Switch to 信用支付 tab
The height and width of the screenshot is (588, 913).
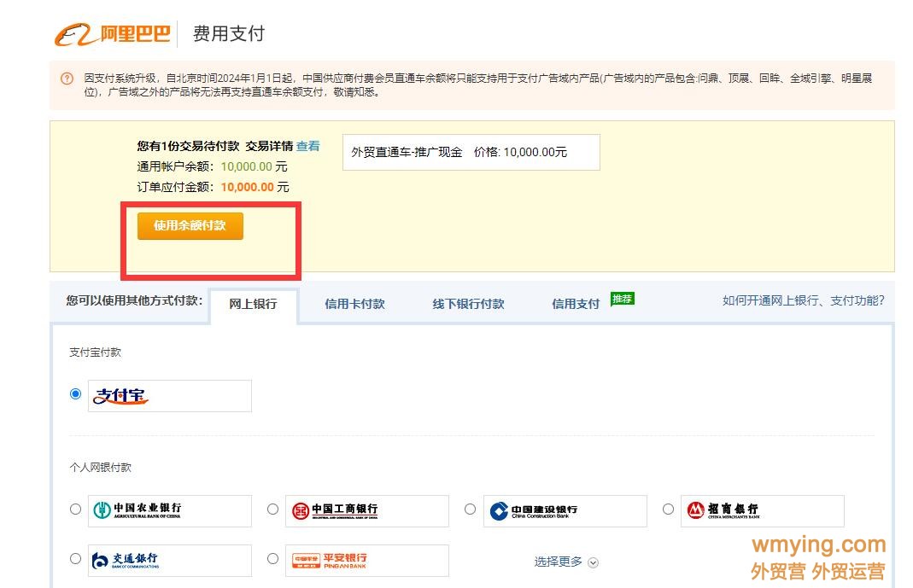pos(576,304)
